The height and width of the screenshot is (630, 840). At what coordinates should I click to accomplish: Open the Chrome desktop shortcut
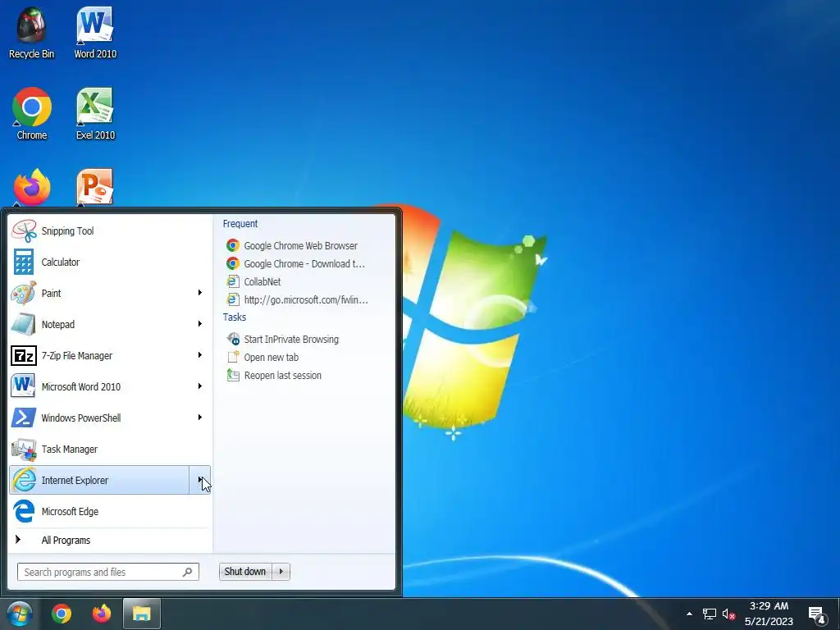[x=32, y=113]
